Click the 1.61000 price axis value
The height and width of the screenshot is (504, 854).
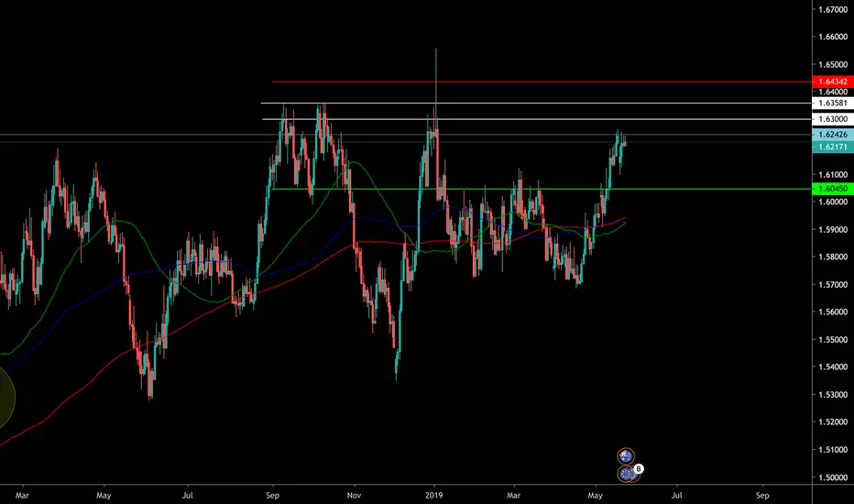click(833, 175)
